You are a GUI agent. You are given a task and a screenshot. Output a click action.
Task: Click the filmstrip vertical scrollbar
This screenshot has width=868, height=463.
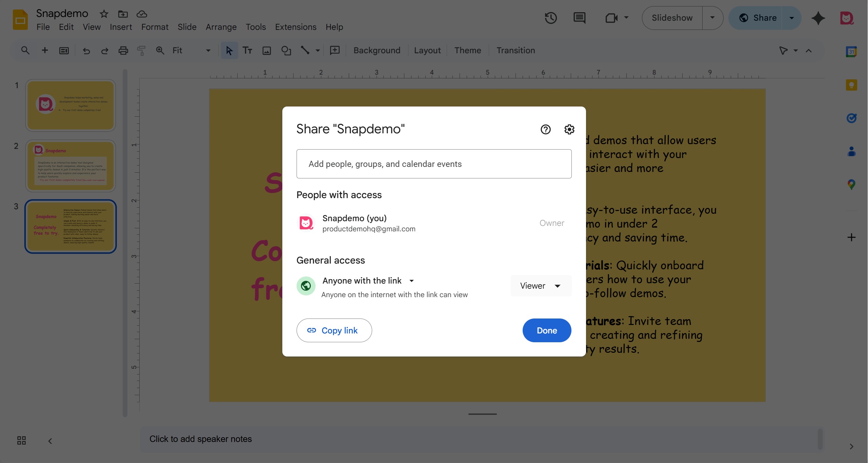point(125,243)
